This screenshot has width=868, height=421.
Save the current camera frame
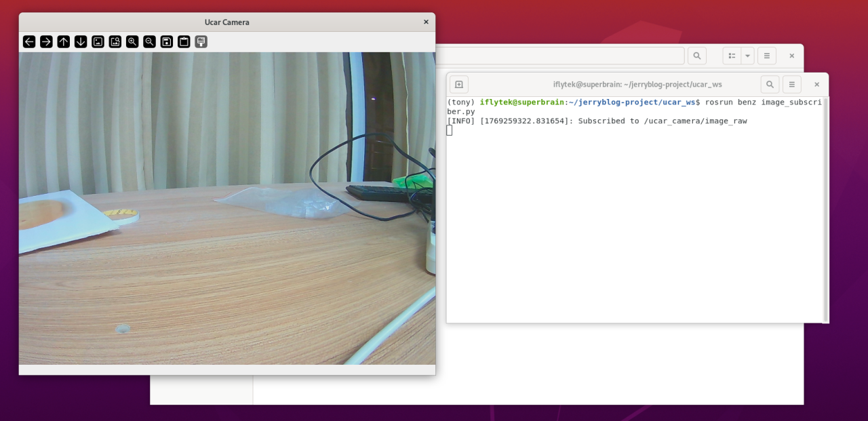pos(167,42)
